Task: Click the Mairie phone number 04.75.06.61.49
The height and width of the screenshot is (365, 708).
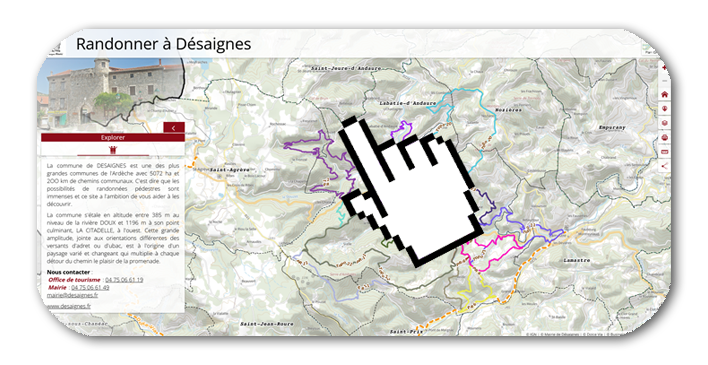Action: [90, 287]
